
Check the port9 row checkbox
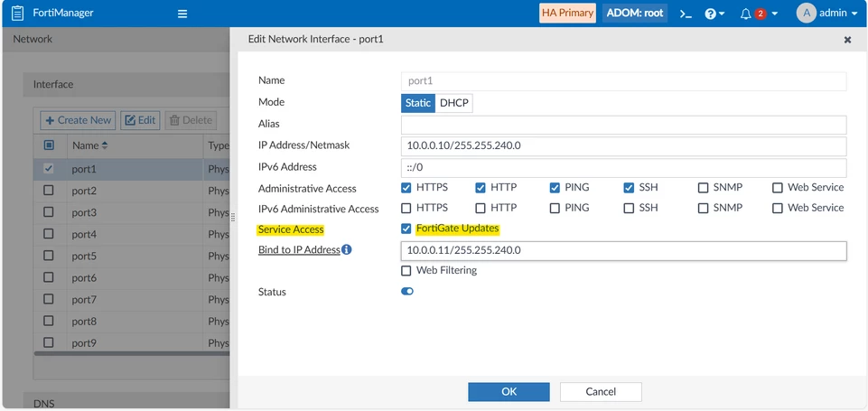[49, 342]
